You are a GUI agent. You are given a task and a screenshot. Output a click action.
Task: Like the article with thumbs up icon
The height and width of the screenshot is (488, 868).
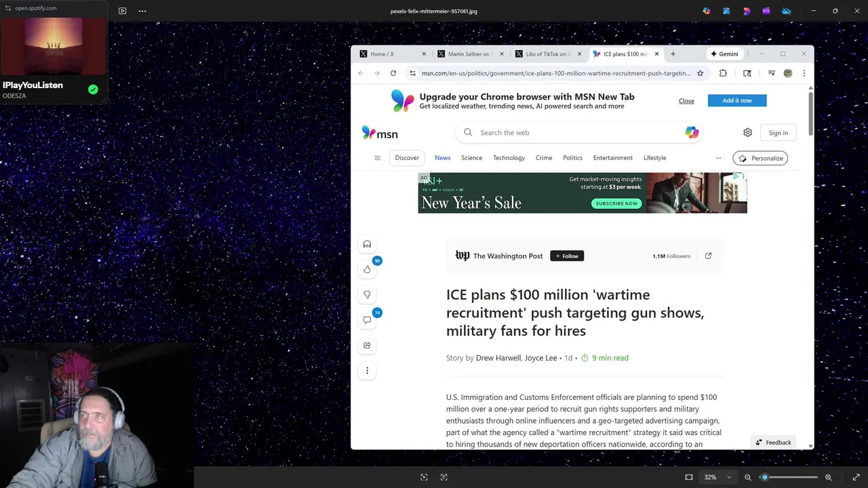pyautogui.click(x=367, y=270)
